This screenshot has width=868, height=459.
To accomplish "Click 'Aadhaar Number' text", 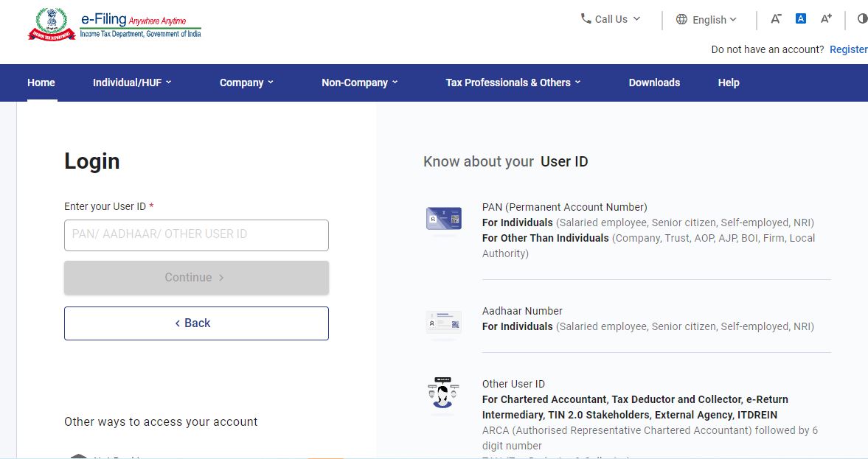I will click(x=522, y=311).
